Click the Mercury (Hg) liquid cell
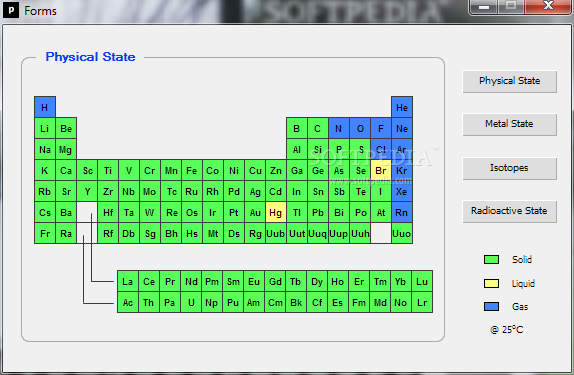This screenshot has width=574, height=375. coord(276,212)
